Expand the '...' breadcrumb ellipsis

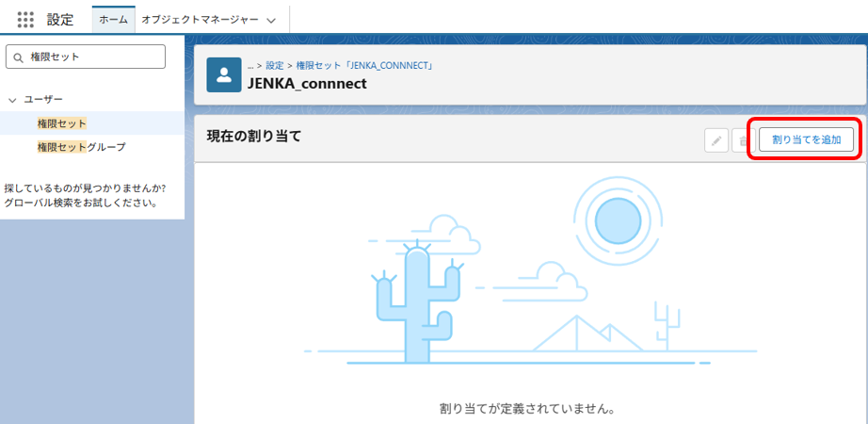coord(250,66)
